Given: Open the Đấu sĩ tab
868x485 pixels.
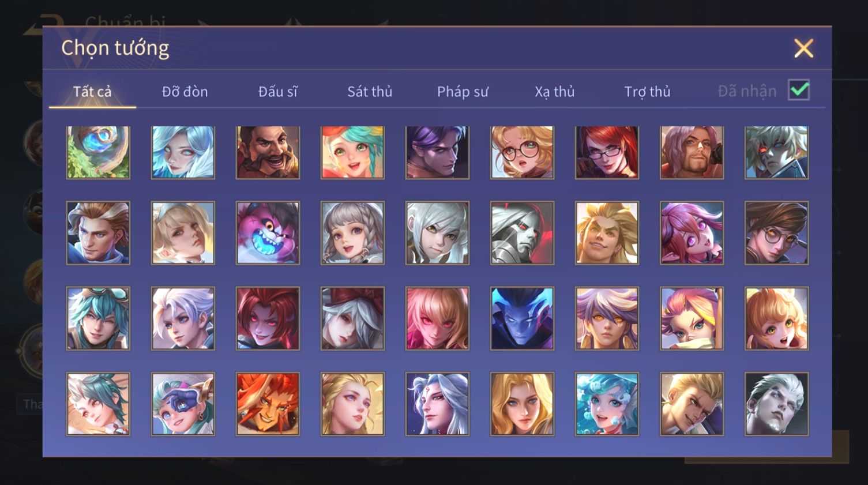Looking at the screenshot, I should [x=277, y=92].
